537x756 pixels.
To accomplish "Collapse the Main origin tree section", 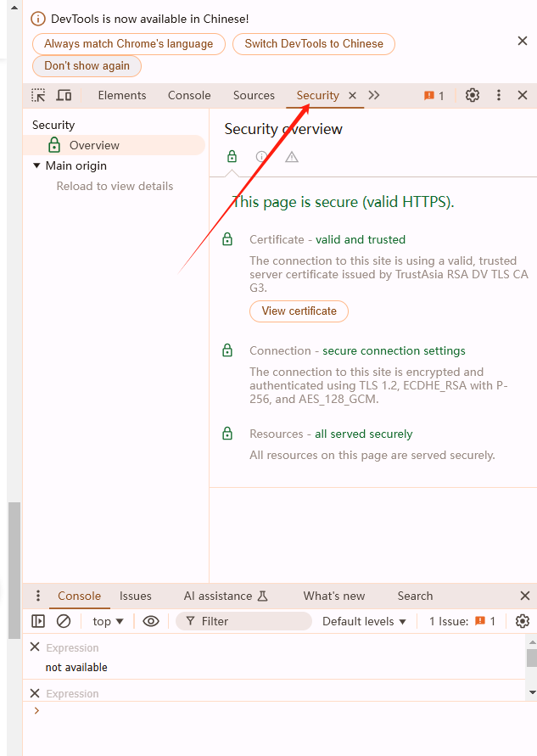I will 36,165.
